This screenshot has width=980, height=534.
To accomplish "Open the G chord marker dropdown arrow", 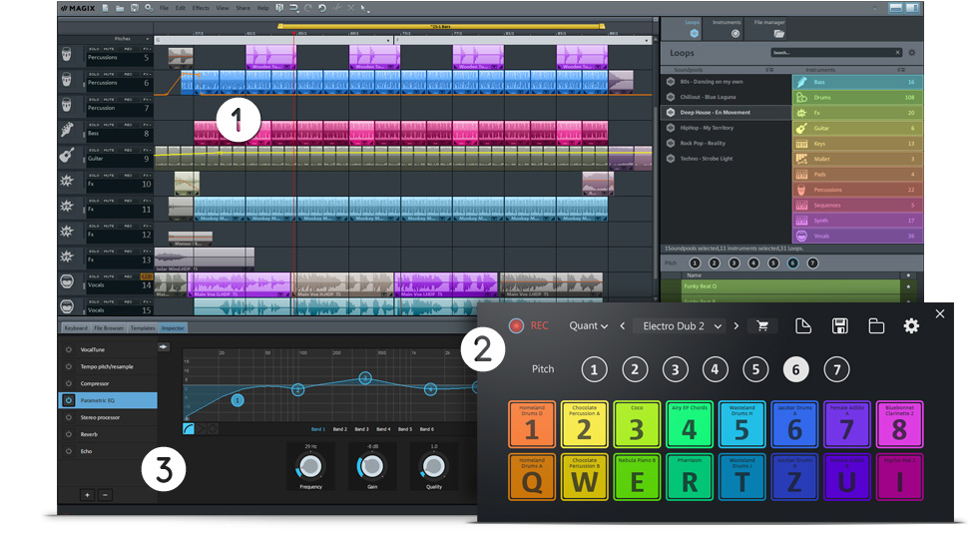I will tap(387, 40).
